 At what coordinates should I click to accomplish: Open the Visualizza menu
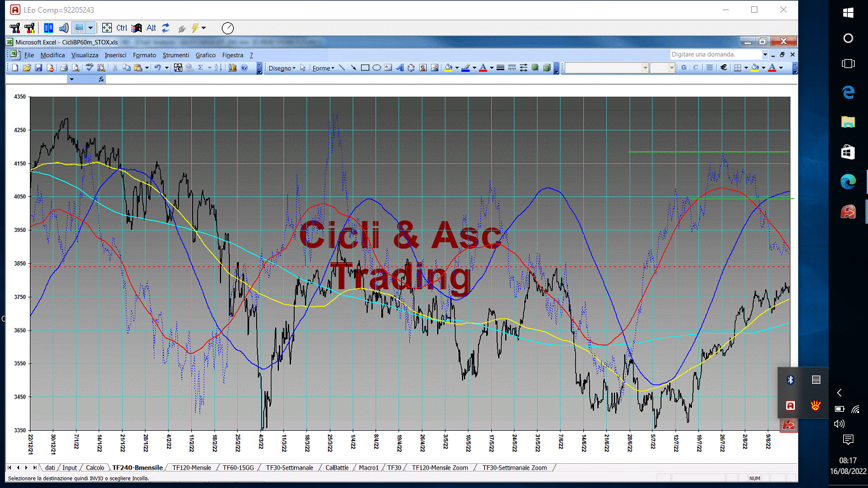(85, 55)
